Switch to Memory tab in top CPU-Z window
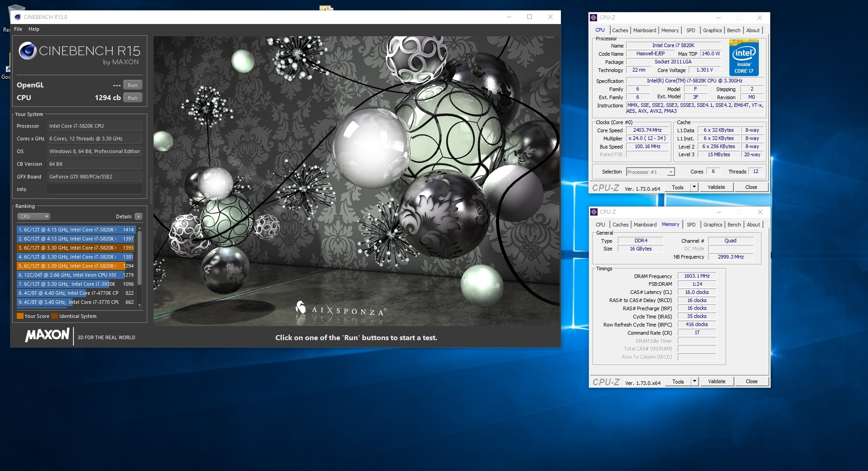868x471 pixels. [670, 30]
